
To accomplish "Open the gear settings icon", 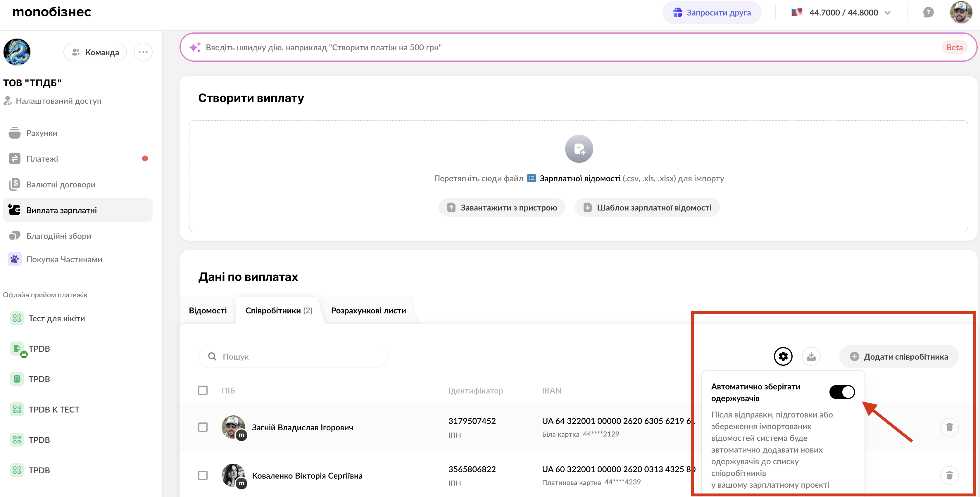I will click(783, 357).
